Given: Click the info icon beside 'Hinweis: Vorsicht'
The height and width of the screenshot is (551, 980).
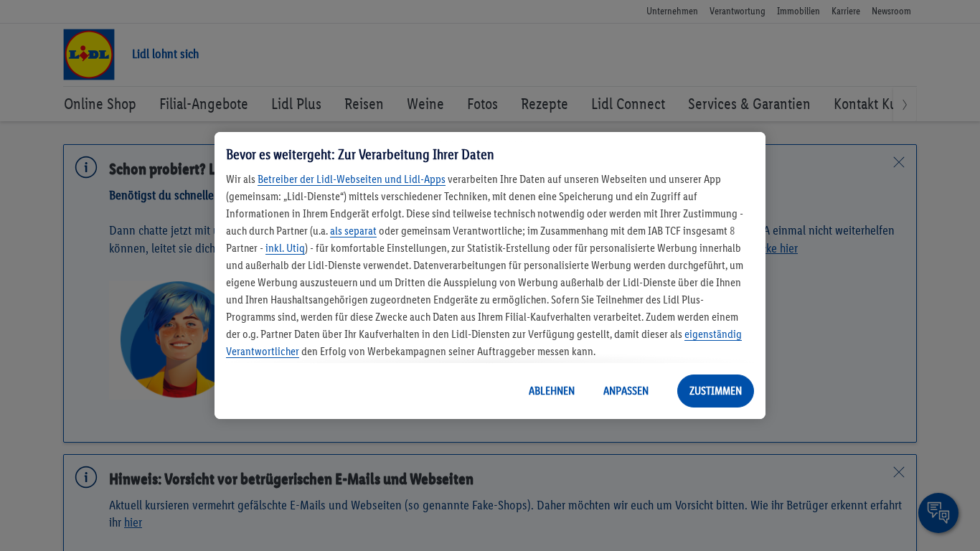Looking at the screenshot, I should pos(86,477).
